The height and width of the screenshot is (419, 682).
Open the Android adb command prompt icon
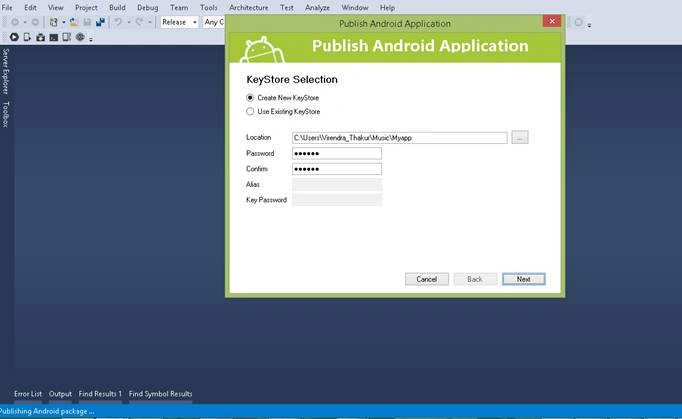(x=53, y=37)
